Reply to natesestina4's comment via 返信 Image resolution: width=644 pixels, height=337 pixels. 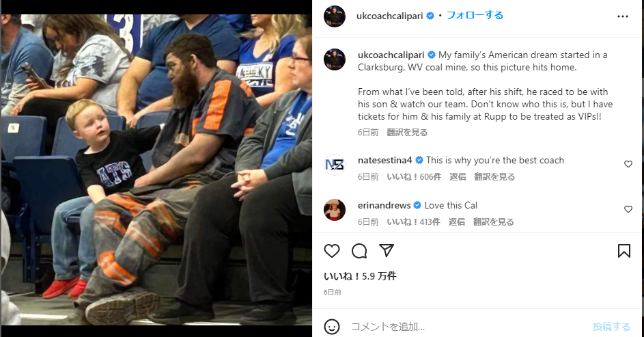tap(458, 177)
